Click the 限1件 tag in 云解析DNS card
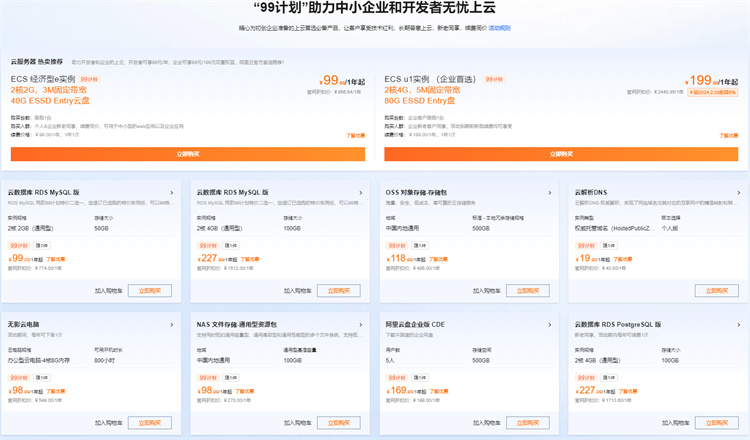The image size is (750, 440). (x=609, y=246)
